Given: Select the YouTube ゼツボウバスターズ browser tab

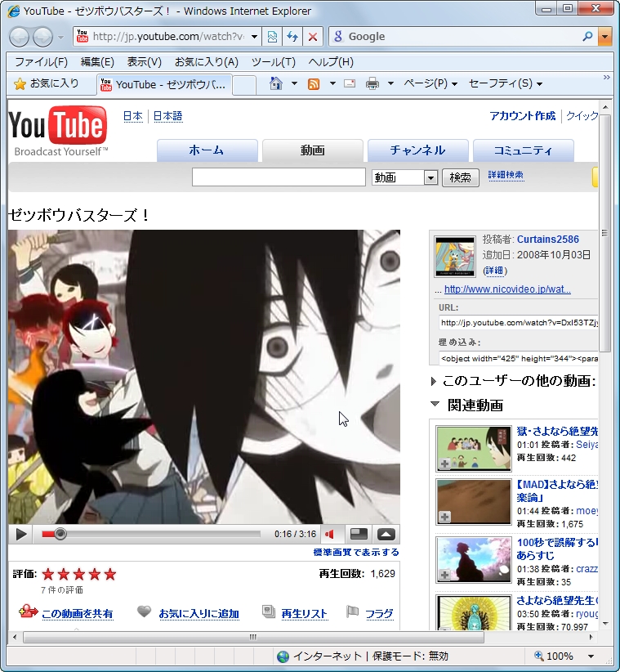Looking at the screenshot, I should pyautogui.click(x=165, y=84).
